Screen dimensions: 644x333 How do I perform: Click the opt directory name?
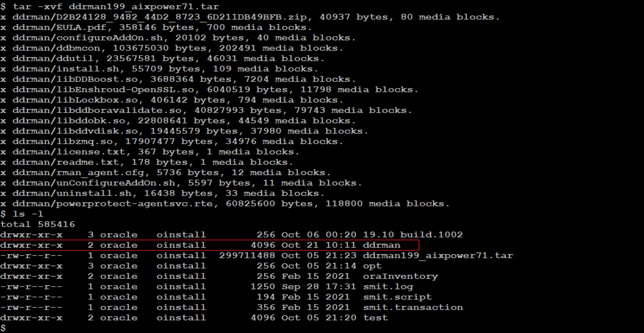click(x=372, y=266)
